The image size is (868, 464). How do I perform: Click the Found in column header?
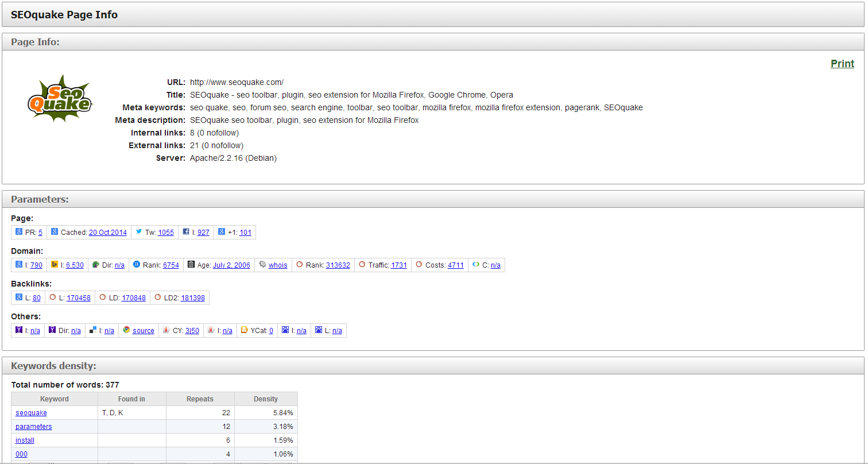click(x=132, y=399)
